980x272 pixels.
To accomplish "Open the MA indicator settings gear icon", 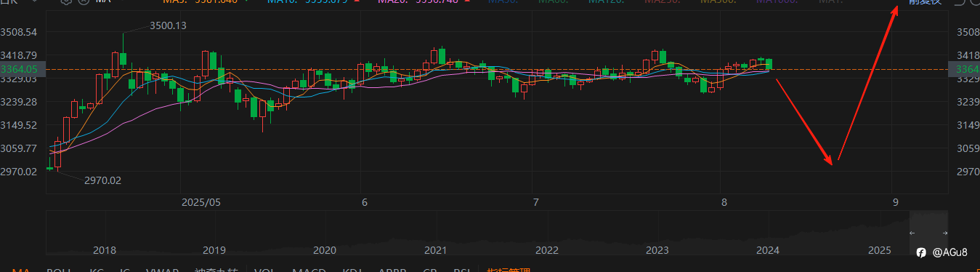I will (x=65, y=2).
